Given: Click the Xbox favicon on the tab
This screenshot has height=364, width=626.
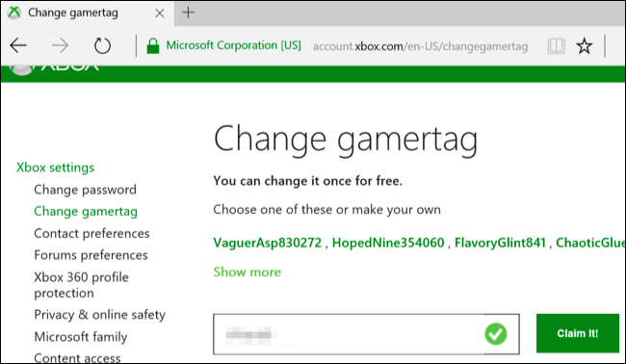Looking at the screenshot, I should [x=14, y=13].
